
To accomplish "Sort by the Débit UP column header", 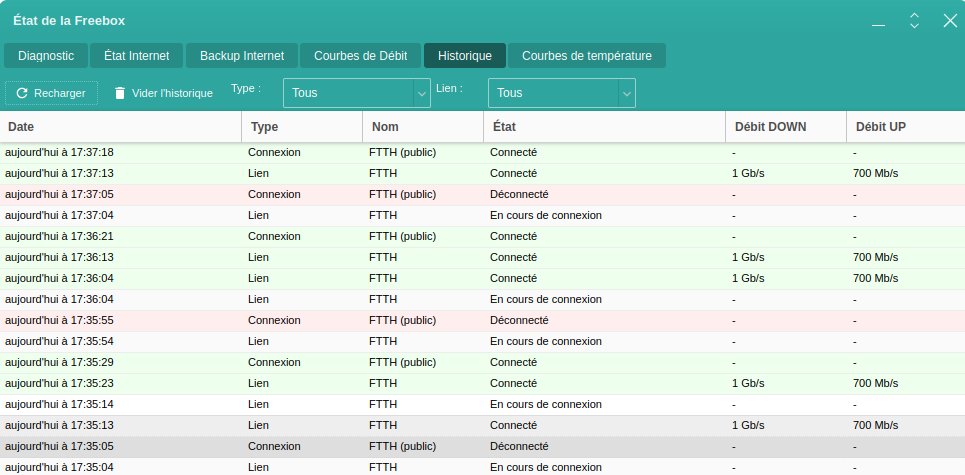I will point(906,127).
